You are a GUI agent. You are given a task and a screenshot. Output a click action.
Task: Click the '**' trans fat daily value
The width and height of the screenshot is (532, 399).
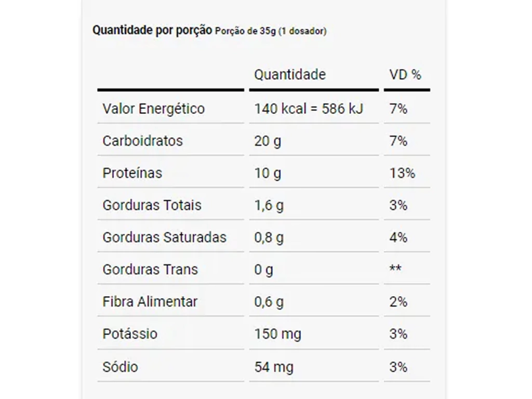[395, 270]
